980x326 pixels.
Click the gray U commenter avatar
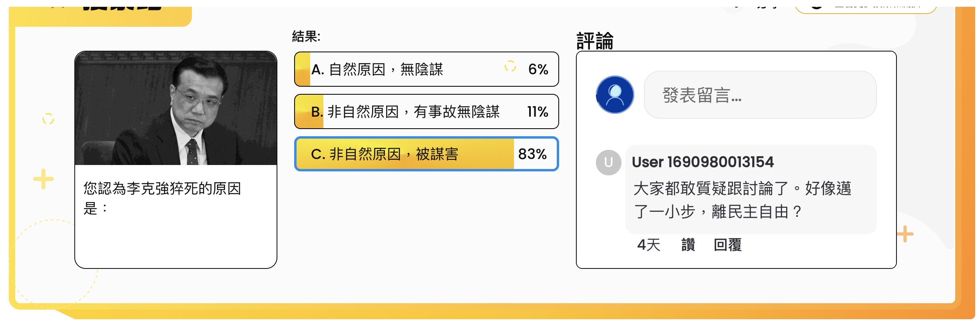pyautogui.click(x=608, y=162)
